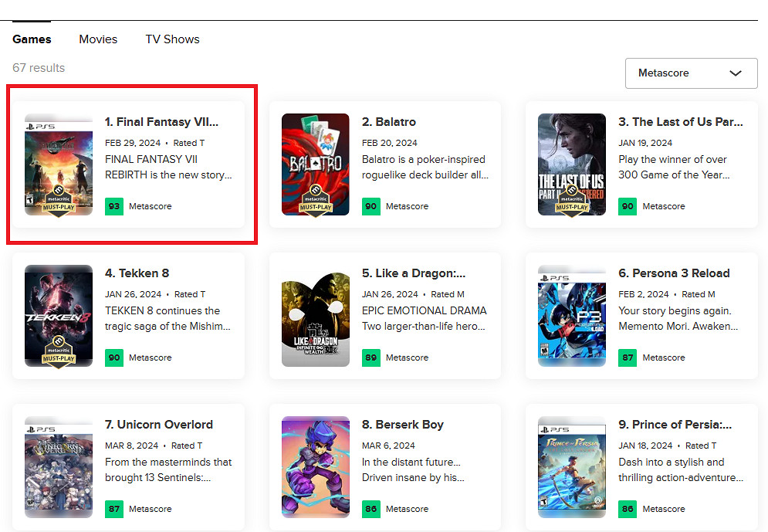This screenshot has width=768, height=532.
Task: Click the chevron arrow in the Metascore dropdown
Action: (x=736, y=73)
